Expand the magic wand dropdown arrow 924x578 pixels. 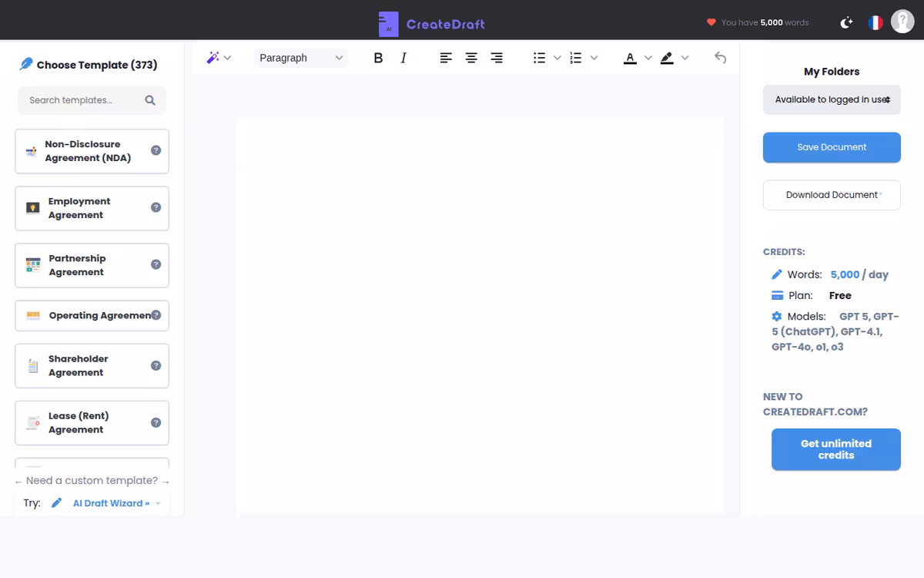click(227, 58)
